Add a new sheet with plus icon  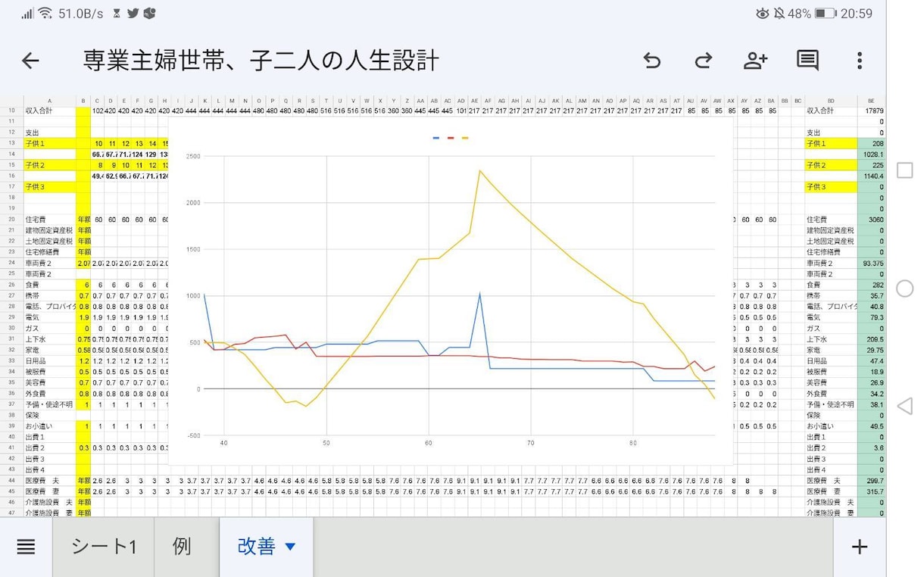tap(859, 547)
